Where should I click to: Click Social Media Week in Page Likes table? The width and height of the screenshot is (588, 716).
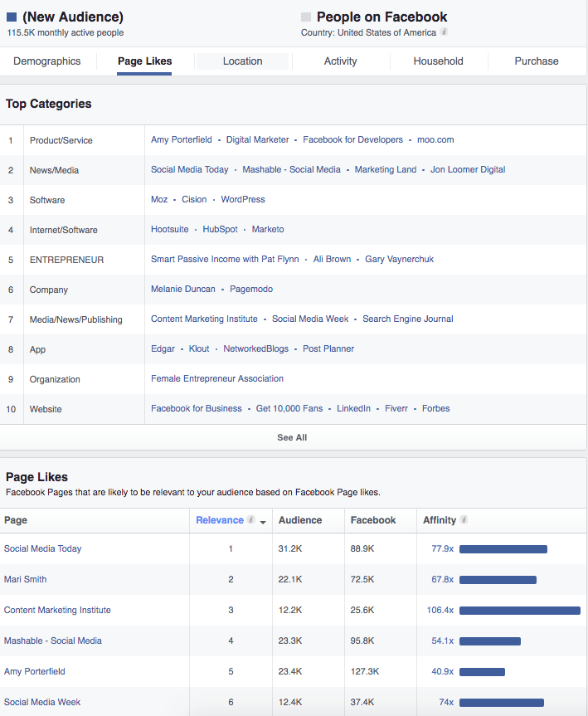coord(42,702)
